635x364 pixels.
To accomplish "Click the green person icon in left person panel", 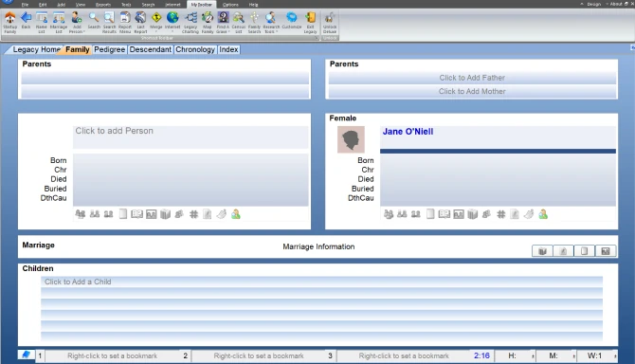I will coord(236,214).
